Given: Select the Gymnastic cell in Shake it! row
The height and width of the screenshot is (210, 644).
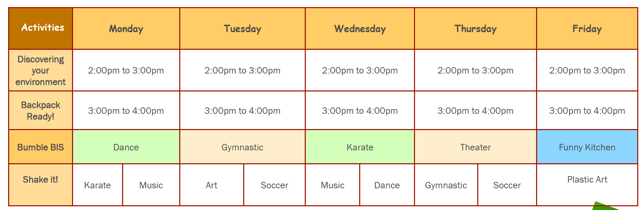Looking at the screenshot, I should point(446,185).
